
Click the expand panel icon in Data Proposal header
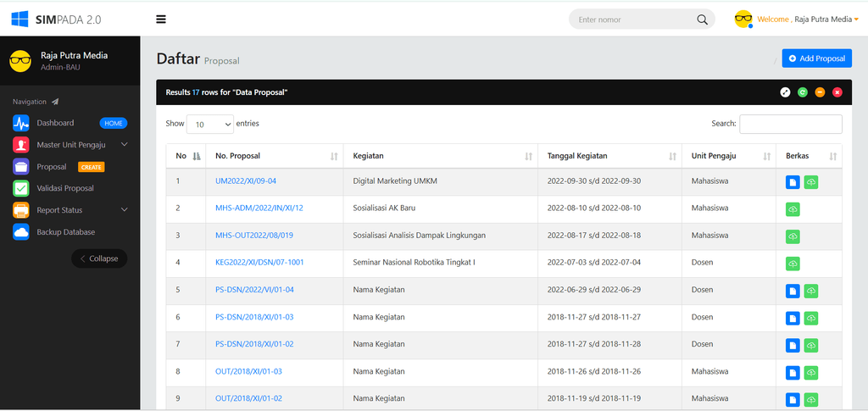pos(785,92)
